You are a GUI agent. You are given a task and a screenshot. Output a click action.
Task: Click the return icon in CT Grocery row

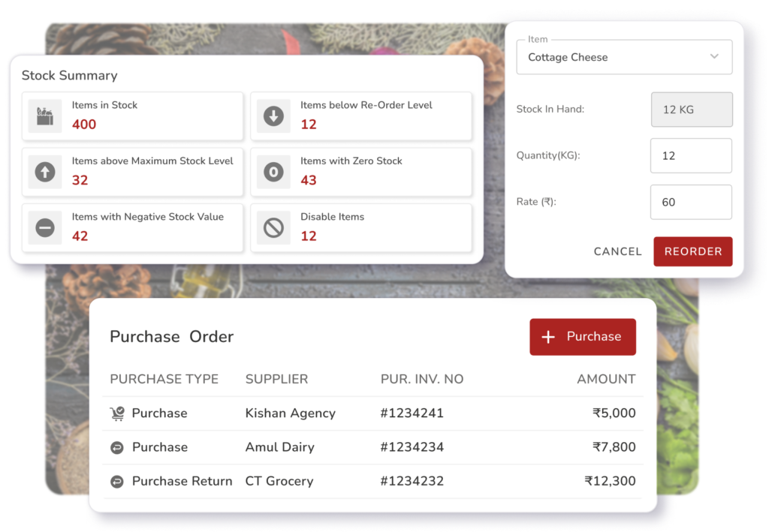pyautogui.click(x=117, y=482)
